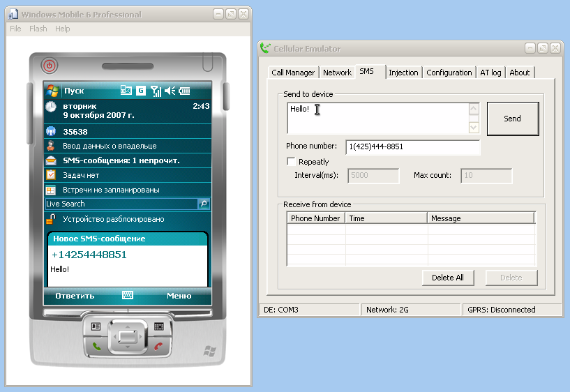Open the File menu
The width and height of the screenshot is (570, 392).
15,29
